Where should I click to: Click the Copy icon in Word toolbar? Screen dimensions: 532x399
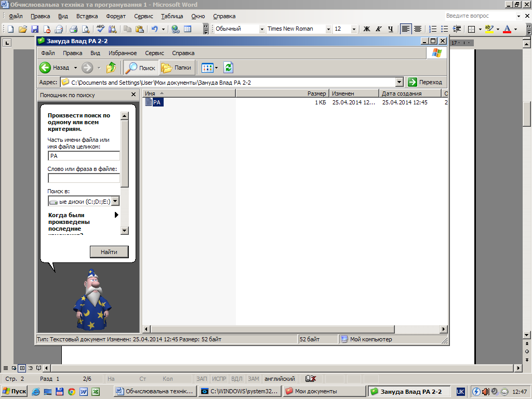click(128, 29)
